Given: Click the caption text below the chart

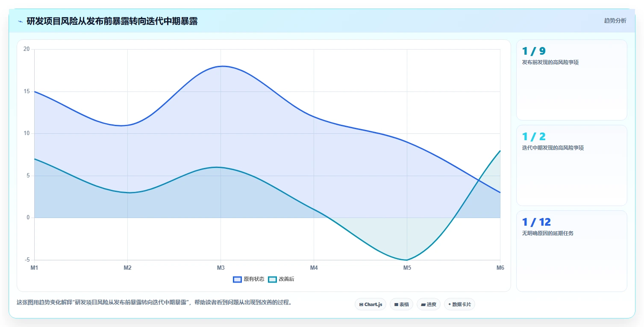Looking at the screenshot, I should pyautogui.click(x=154, y=303).
